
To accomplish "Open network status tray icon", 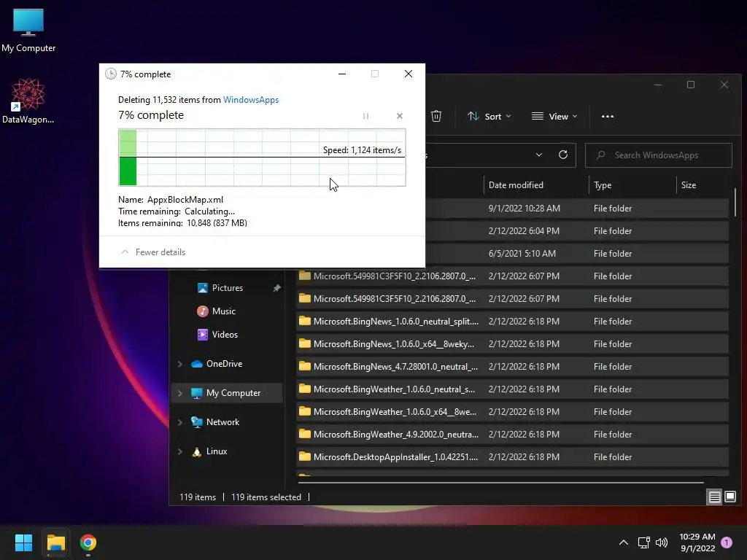I will click(643, 542).
